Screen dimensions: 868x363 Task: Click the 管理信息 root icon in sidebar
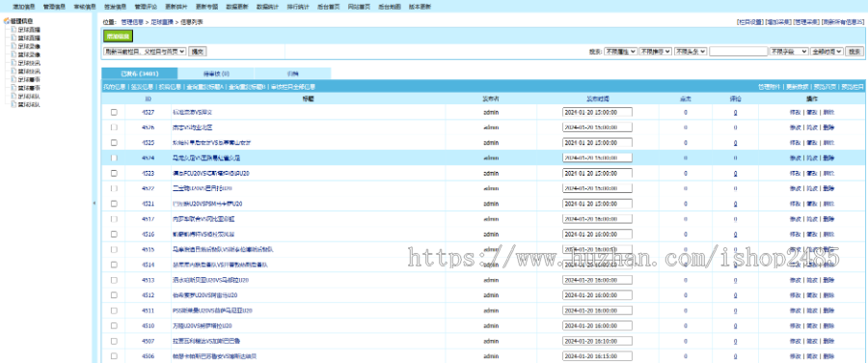[6, 21]
